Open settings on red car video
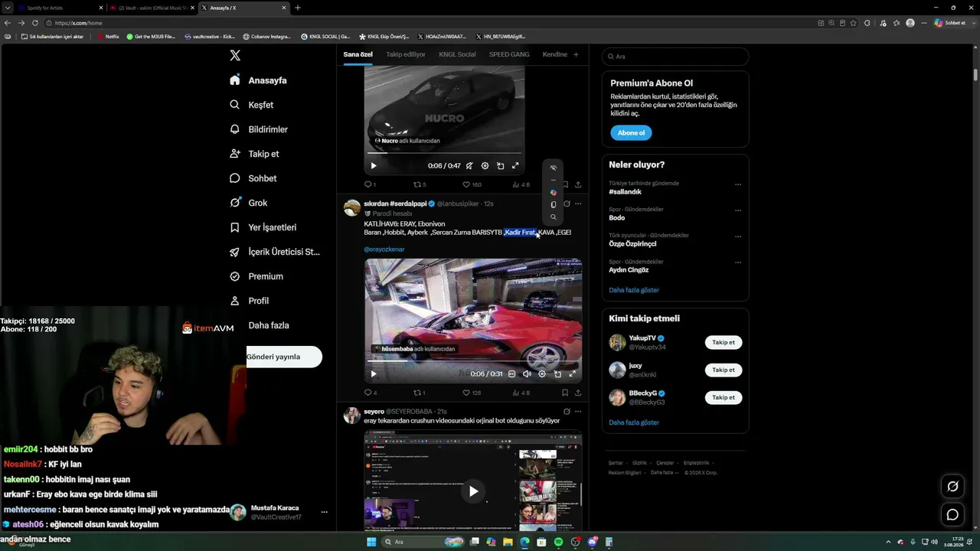 click(x=542, y=373)
